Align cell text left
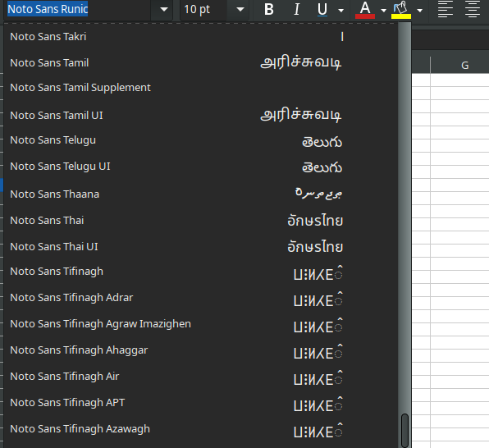The height and width of the screenshot is (448, 489). click(446, 9)
